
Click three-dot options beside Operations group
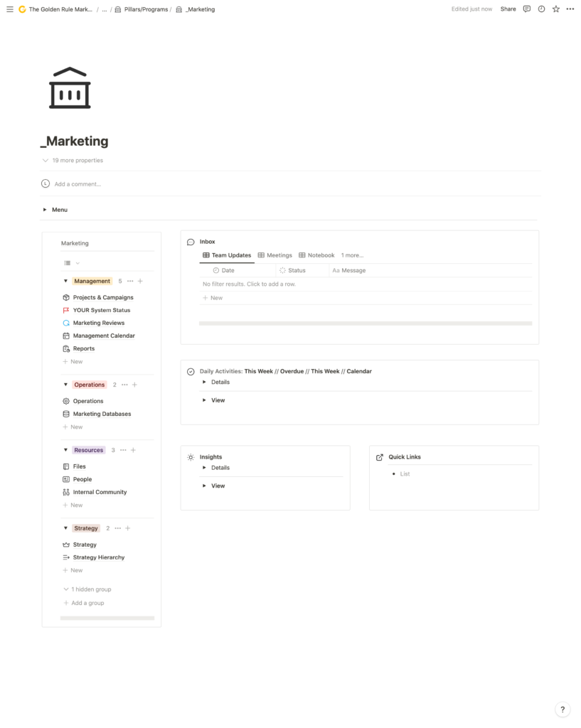(124, 385)
